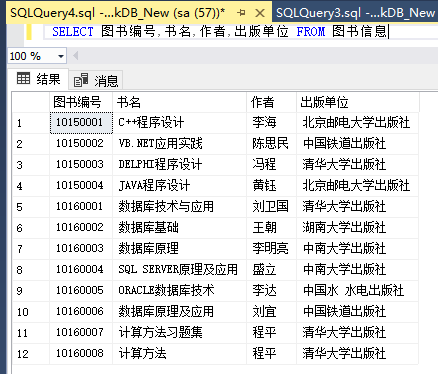This screenshot has height=374, width=438.
Task: Select 北京邮电大学出版社 in row 1
Action: click(358, 123)
